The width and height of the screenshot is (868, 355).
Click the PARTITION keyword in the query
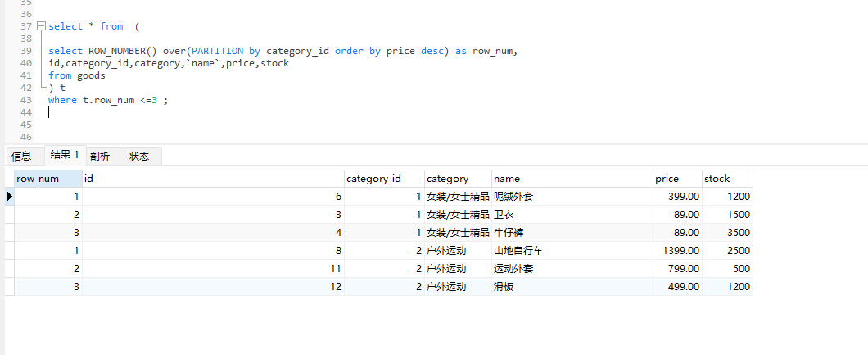(217, 51)
